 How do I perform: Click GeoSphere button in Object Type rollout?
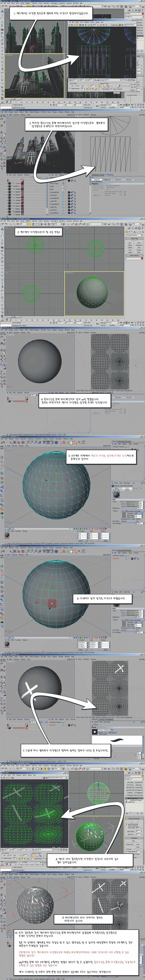click(139, 245)
